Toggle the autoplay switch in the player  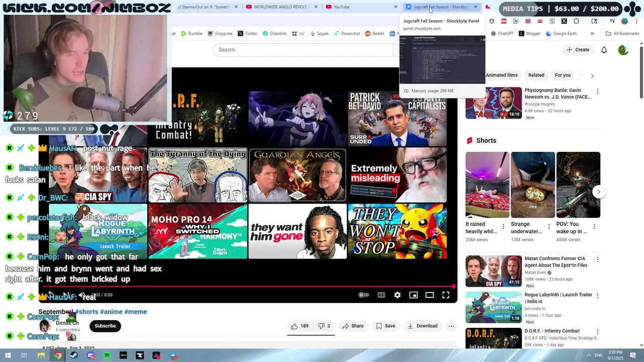(363, 295)
